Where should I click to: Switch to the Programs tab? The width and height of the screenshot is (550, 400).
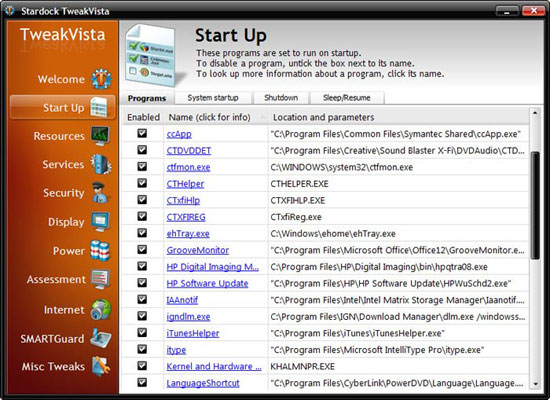click(147, 98)
